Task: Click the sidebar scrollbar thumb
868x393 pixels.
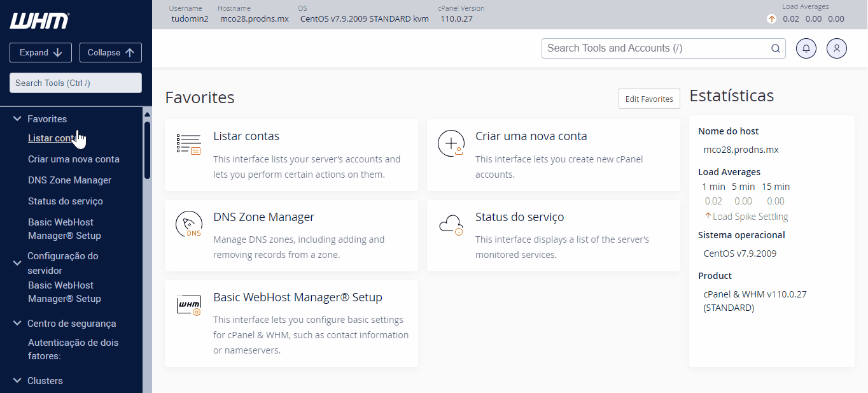Action: (x=148, y=150)
